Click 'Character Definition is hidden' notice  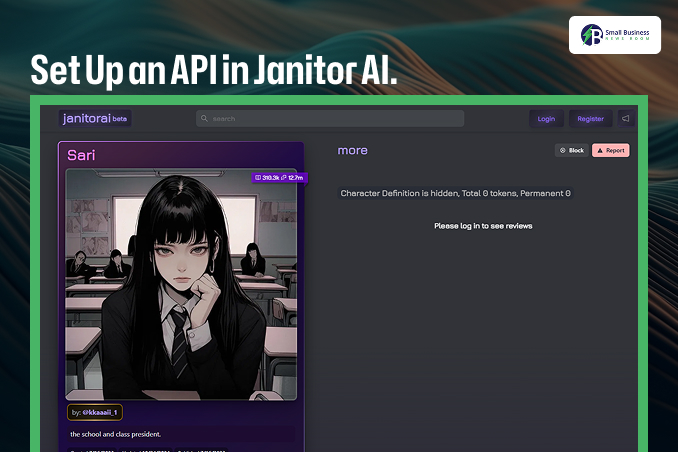coord(455,193)
